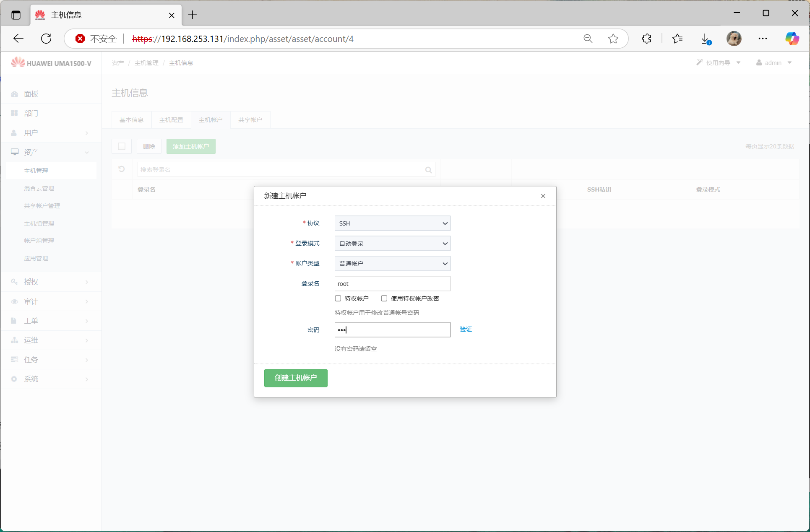810x532 pixels.
Task: Expand the 登录模式 dropdown
Action: point(392,244)
